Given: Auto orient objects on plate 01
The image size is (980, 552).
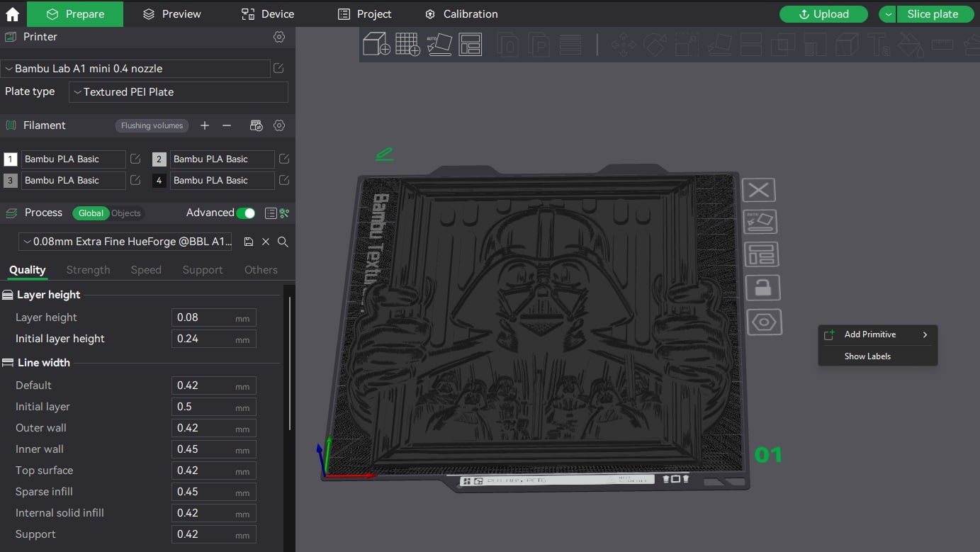Looking at the screenshot, I should pos(760,222).
